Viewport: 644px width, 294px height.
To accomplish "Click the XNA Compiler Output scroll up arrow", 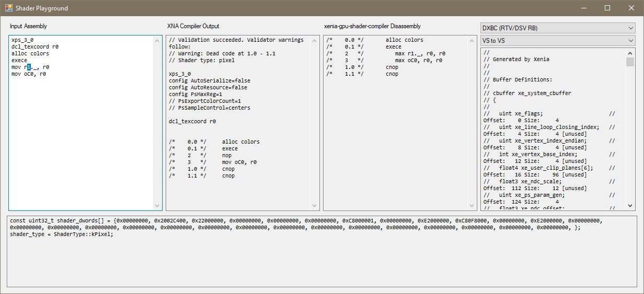I will [315, 40].
